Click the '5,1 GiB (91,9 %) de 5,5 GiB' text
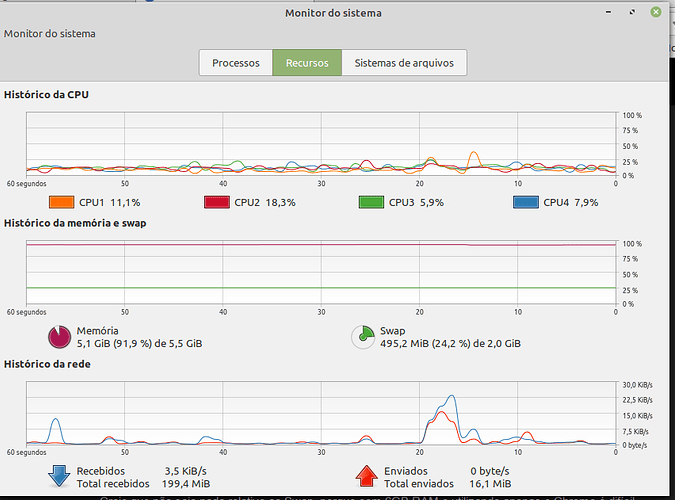The image size is (675, 500). [x=139, y=344]
